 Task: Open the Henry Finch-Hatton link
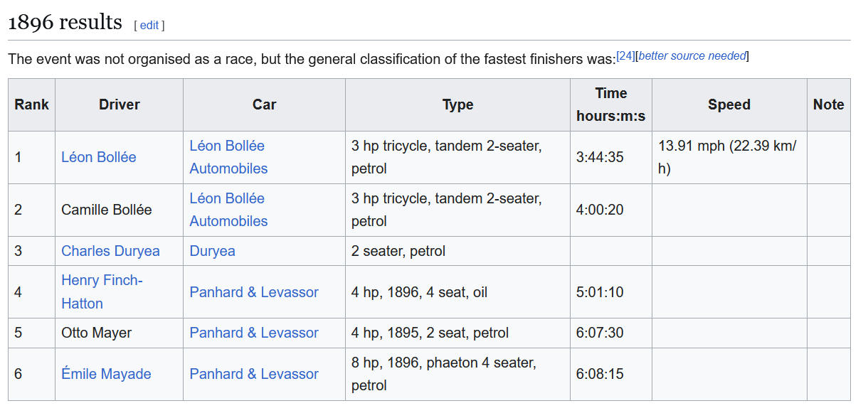[x=102, y=292]
